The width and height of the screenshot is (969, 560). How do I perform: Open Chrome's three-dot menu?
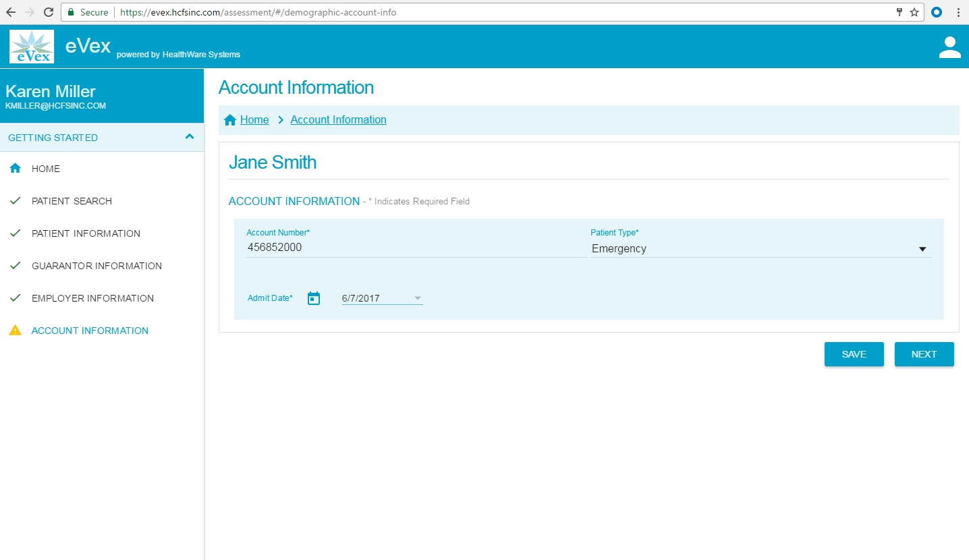(958, 12)
